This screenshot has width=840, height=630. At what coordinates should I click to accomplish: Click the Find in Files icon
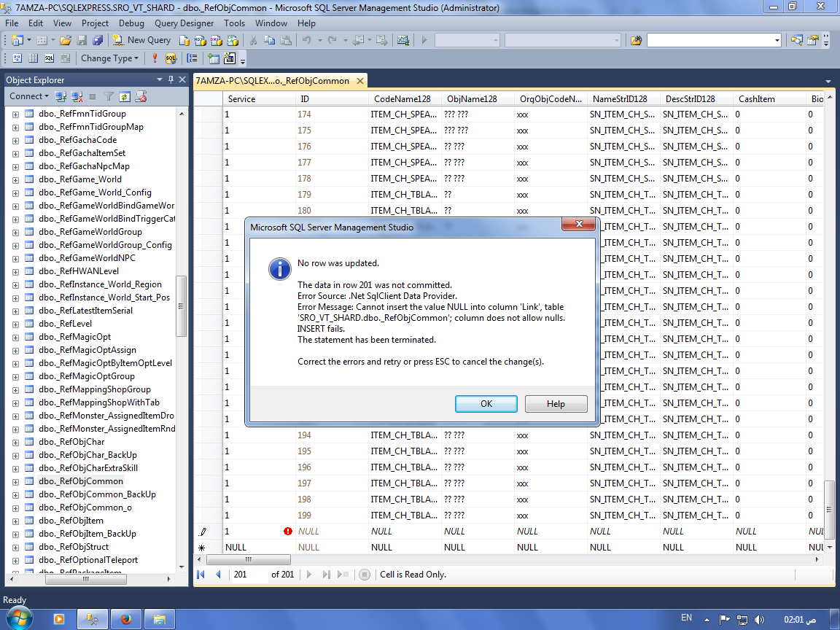(636, 40)
